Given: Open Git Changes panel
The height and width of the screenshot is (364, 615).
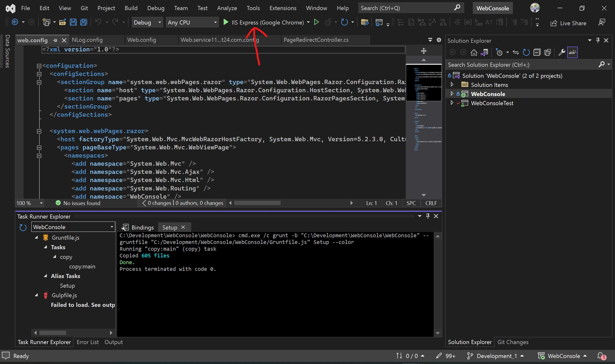Looking at the screenshot, I should [513, 342].
